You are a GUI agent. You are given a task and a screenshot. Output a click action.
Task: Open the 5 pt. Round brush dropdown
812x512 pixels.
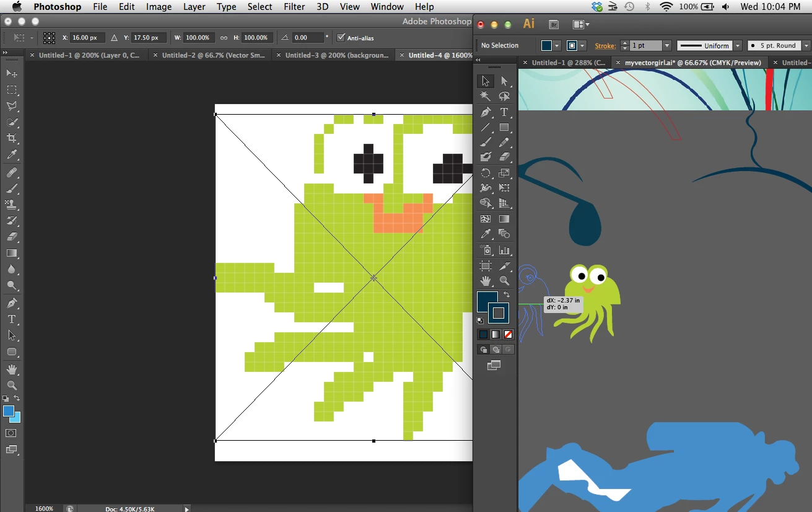pyautogui.click(x=806, y=45)
